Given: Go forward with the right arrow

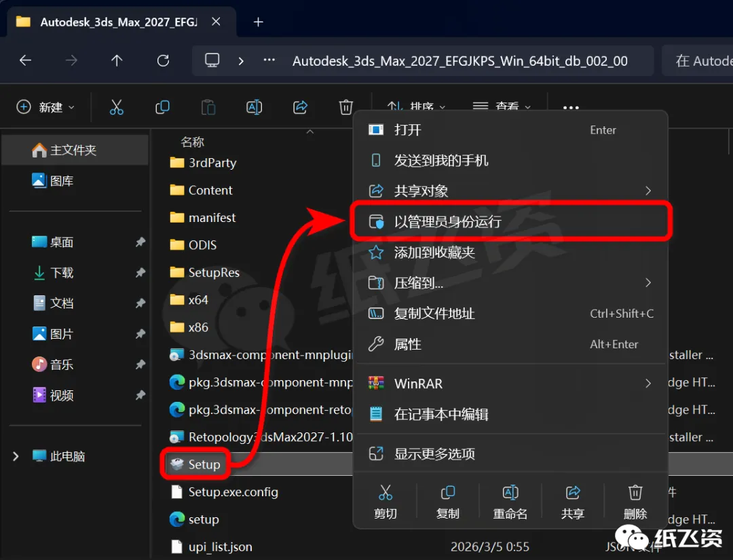Looking at the screenshot, I should click(71, 60).
